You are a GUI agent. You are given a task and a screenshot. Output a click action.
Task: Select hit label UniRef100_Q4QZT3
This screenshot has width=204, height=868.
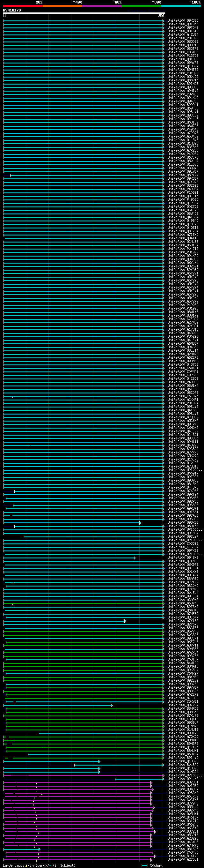coord(183,228)
